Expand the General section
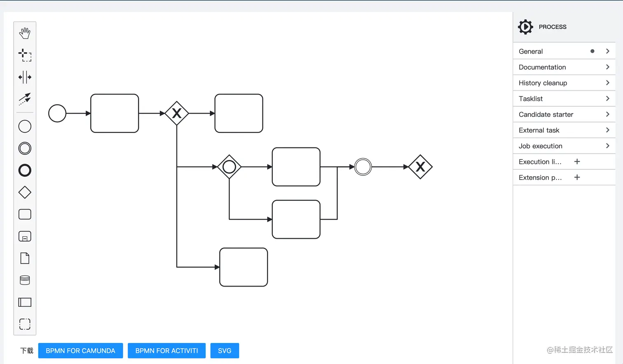The image size is (623, 364). coord(564,51)
